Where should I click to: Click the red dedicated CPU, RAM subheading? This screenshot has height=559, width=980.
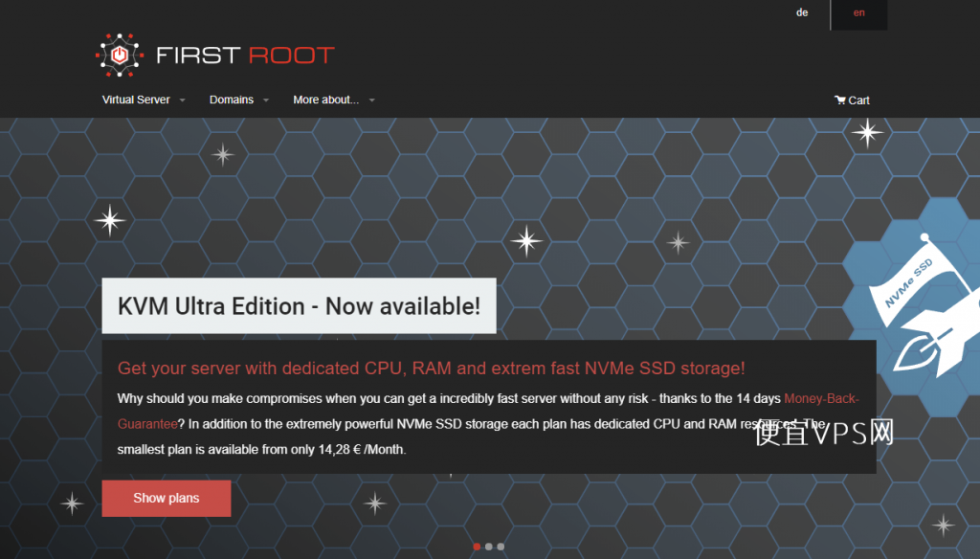432,369
